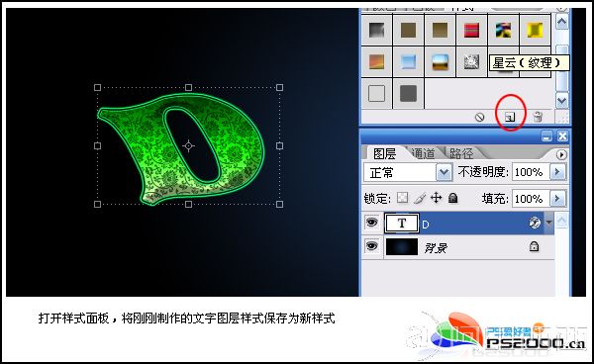Close the layers palette
This screenshot has height=364, width=594.
pyautogui.click(x=562, y=136)
